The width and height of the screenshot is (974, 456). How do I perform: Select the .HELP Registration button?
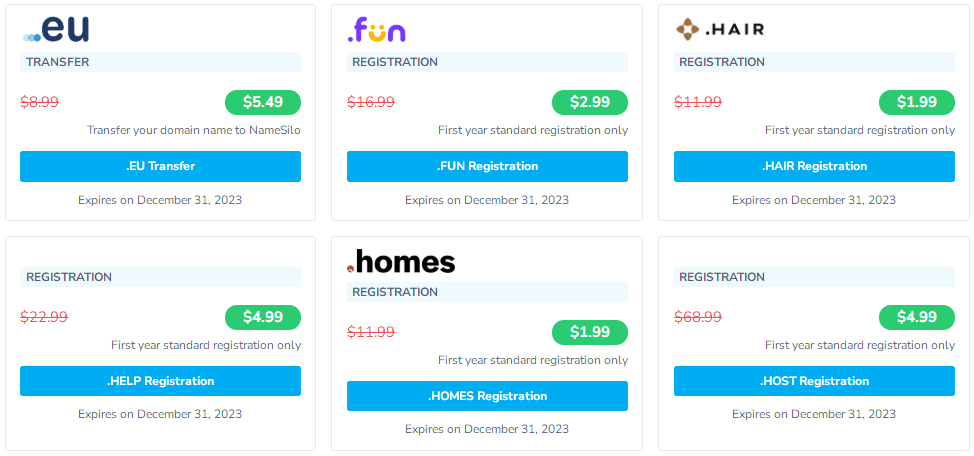(160, 381)
